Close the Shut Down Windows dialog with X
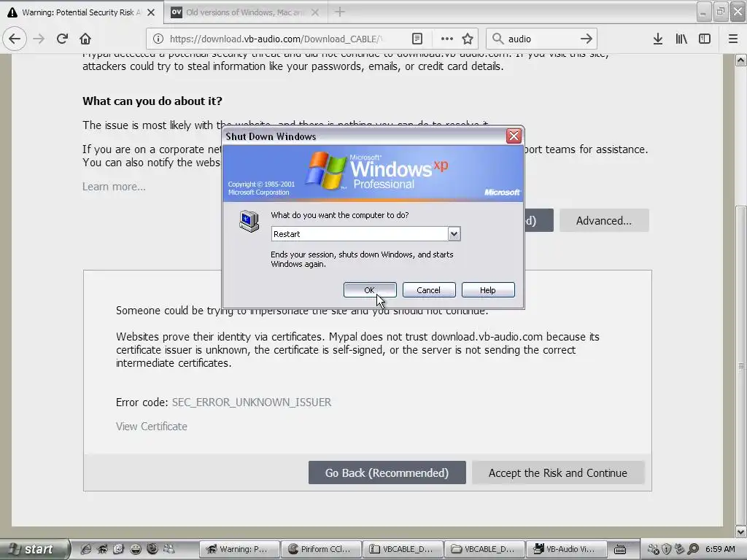This screenshot has height=560, width=747. pos(514,136)
